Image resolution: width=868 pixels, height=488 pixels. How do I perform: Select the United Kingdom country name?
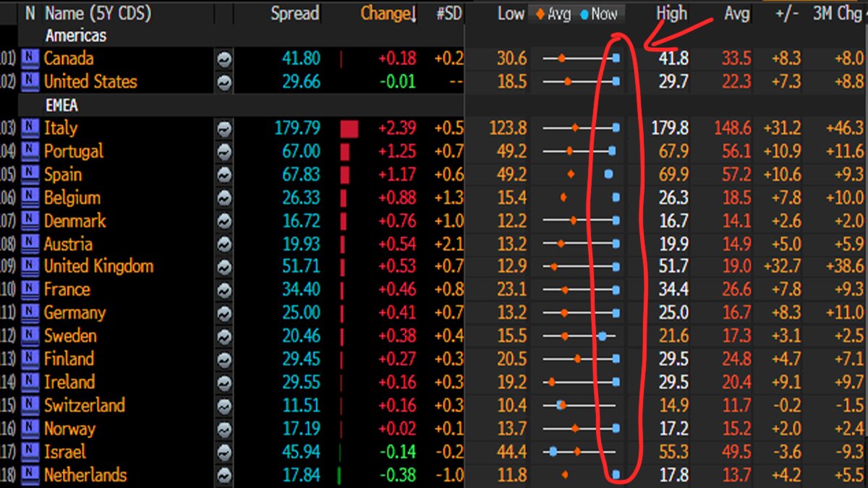[x=98, y=266]
